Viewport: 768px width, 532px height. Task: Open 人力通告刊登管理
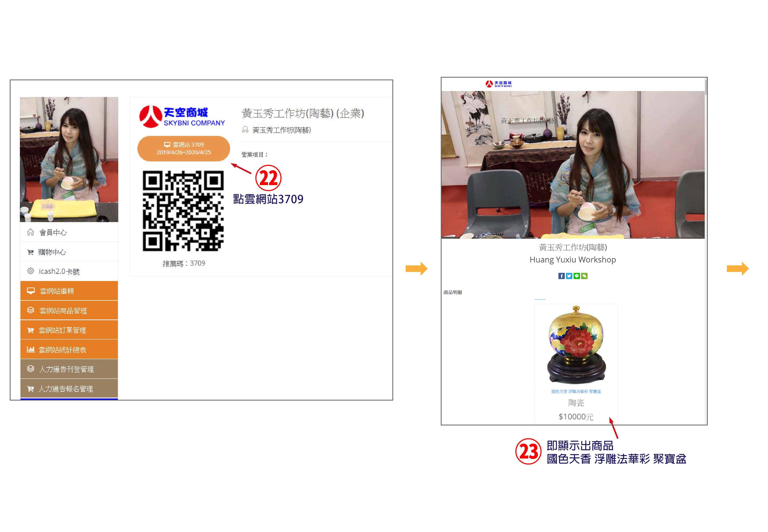point(69,369)
